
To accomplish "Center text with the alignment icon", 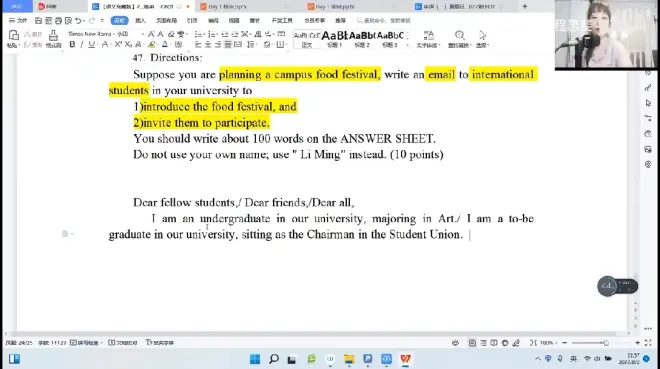I will (208, 44).
